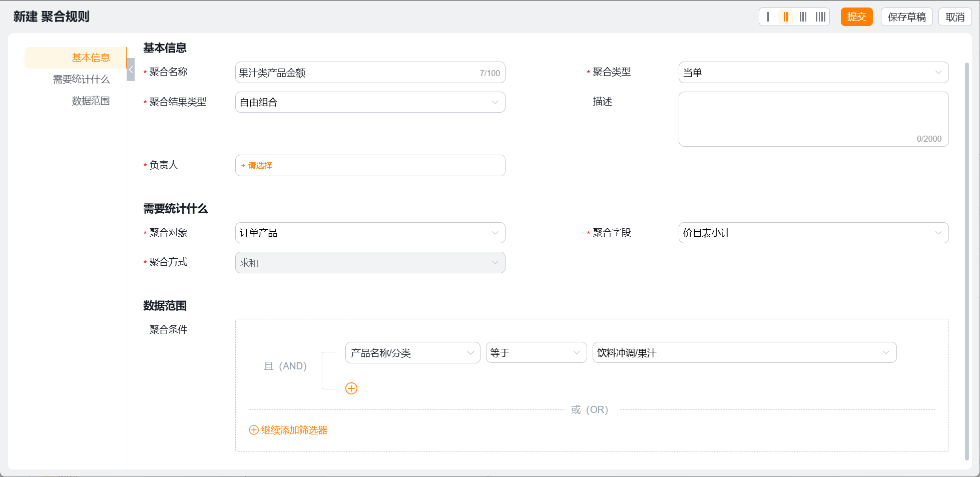Click the 取消 cancel button

954,17
